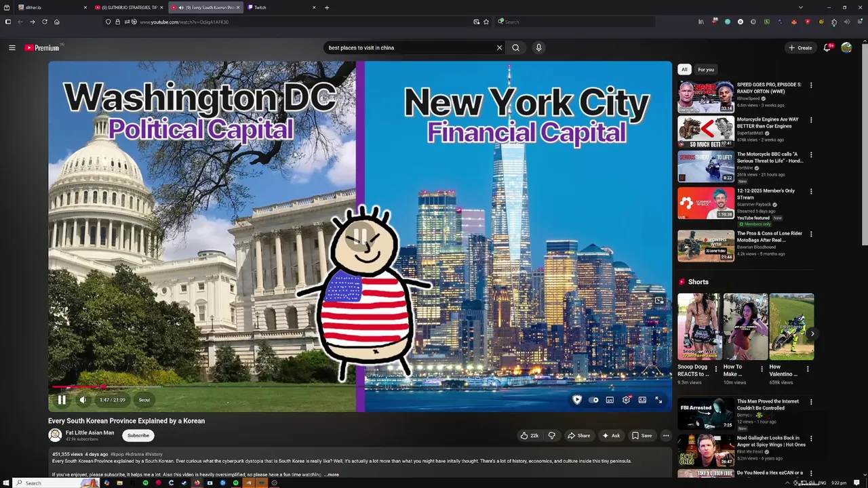868x488 pixels.
Task: Click in the YouTube search box
Action: [410, 47]
